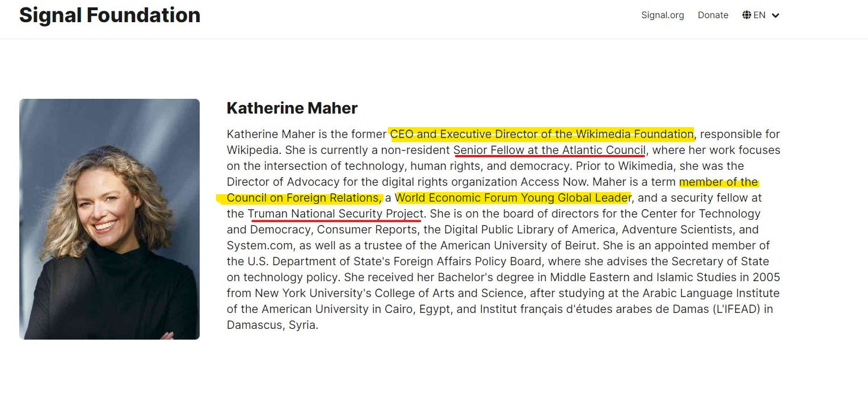Select the EN language label
868x393 pixels.
pyautogui.click(x=760, y=15)
